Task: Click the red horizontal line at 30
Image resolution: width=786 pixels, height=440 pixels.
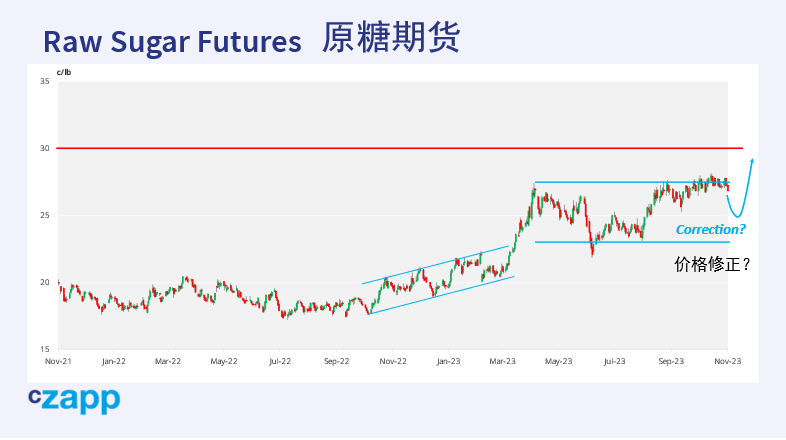Action: [x=400, y=148]
